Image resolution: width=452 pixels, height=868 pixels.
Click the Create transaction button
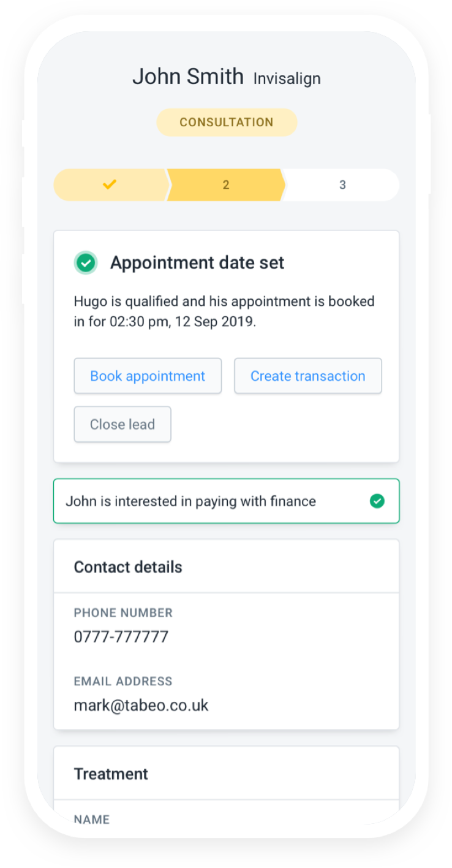click(x=308, y=376)
